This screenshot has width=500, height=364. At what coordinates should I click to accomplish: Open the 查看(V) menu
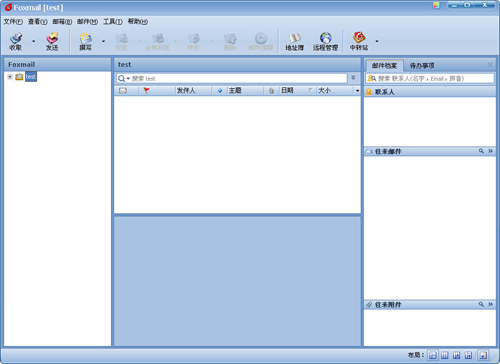[x=38, y=22]
